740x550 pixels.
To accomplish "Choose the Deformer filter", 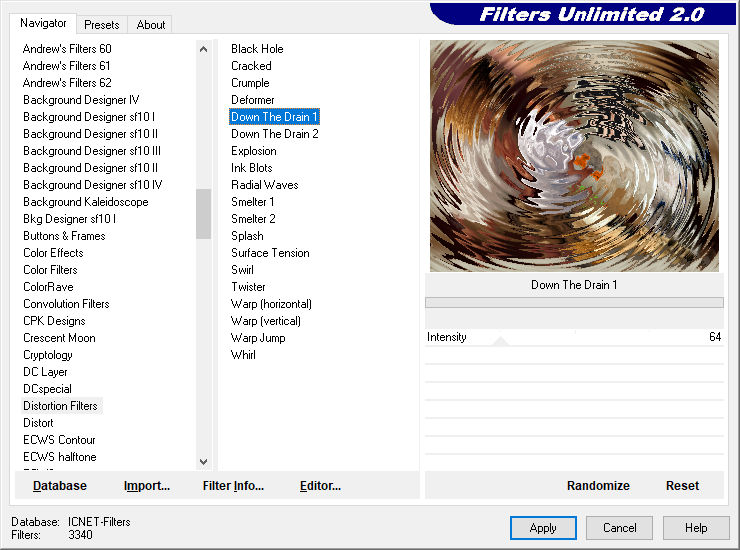I will tap(252, 100).
